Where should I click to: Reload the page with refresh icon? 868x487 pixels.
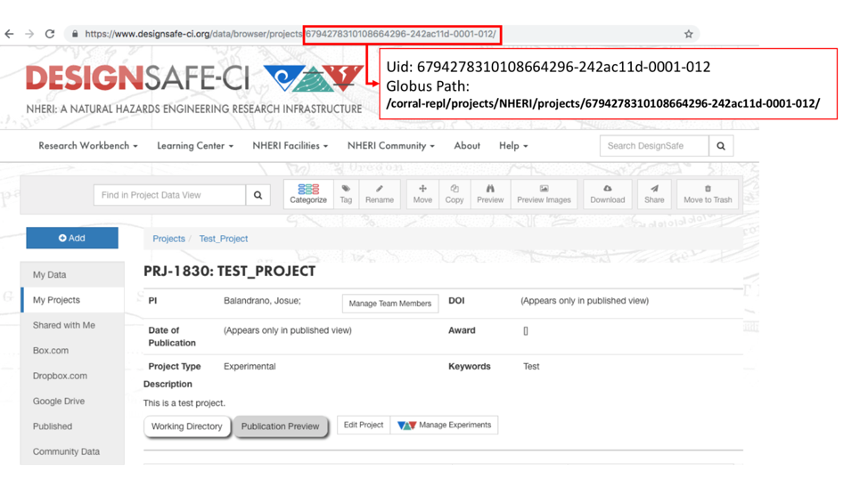50,34
